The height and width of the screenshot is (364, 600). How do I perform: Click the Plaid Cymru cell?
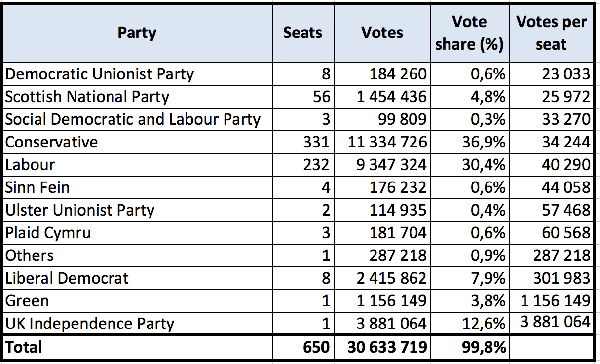(48, 233)
